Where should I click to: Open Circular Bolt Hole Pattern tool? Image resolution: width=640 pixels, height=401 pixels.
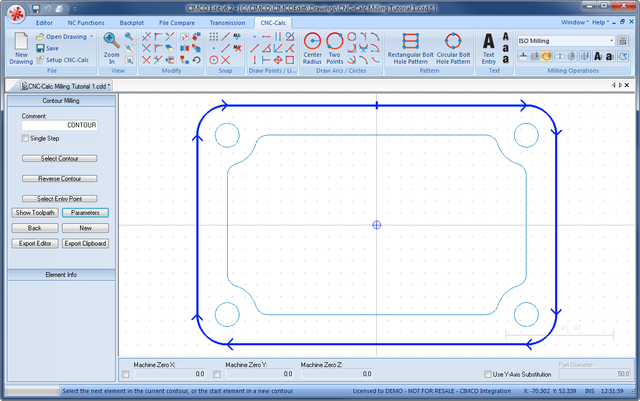tap(453, 48)
